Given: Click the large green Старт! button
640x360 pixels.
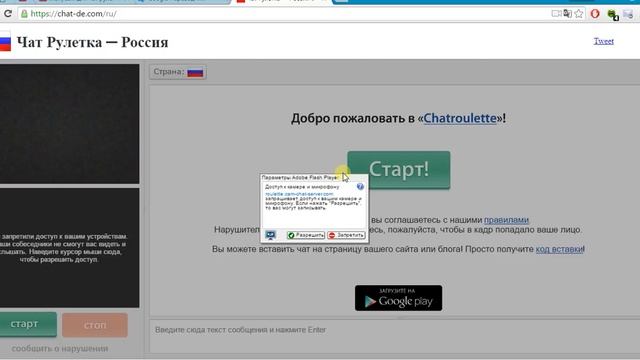Looking at the screenshot, I should (399, 170).
